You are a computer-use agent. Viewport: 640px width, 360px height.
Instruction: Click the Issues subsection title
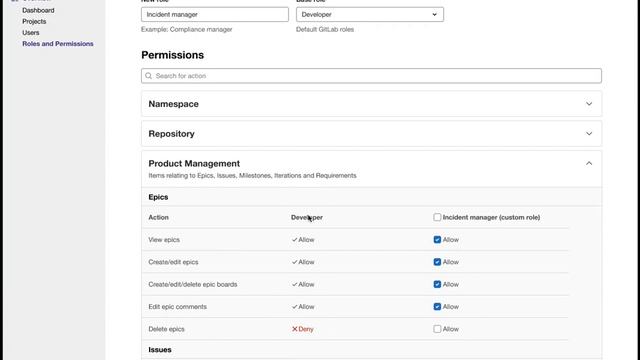(x=160, y=350)
